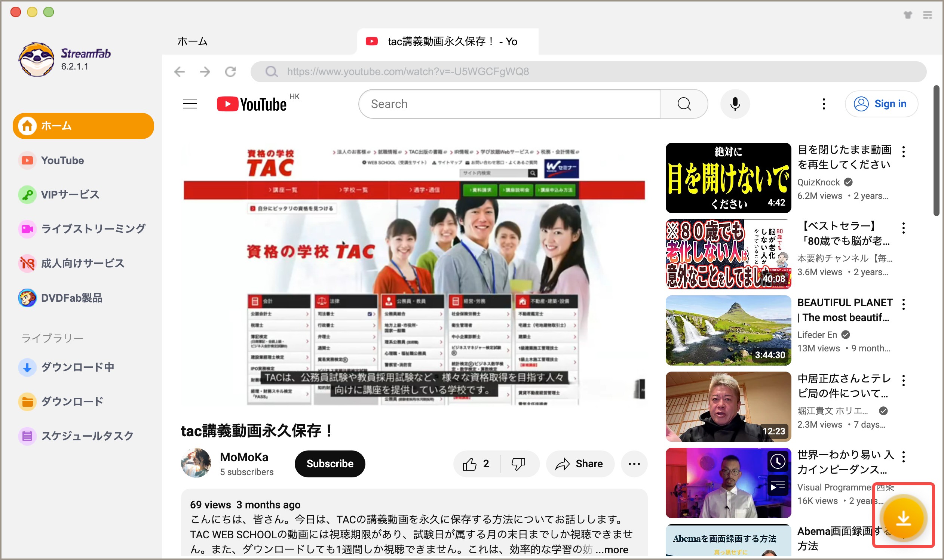Open options for 中居正広さん video
This screenshot has width=944, height=560.
tap(903, 381)
